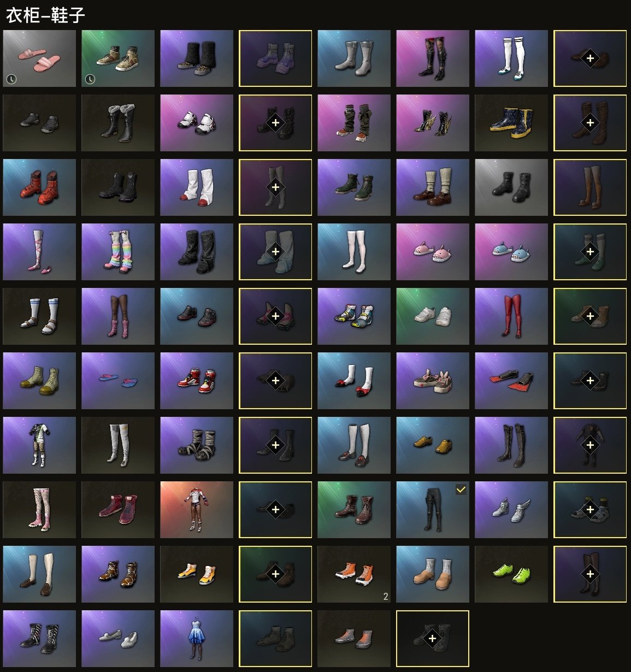This screenshot has width=631, height=672.
Task: Select the blue shark slippers
Action: [511, 252]
